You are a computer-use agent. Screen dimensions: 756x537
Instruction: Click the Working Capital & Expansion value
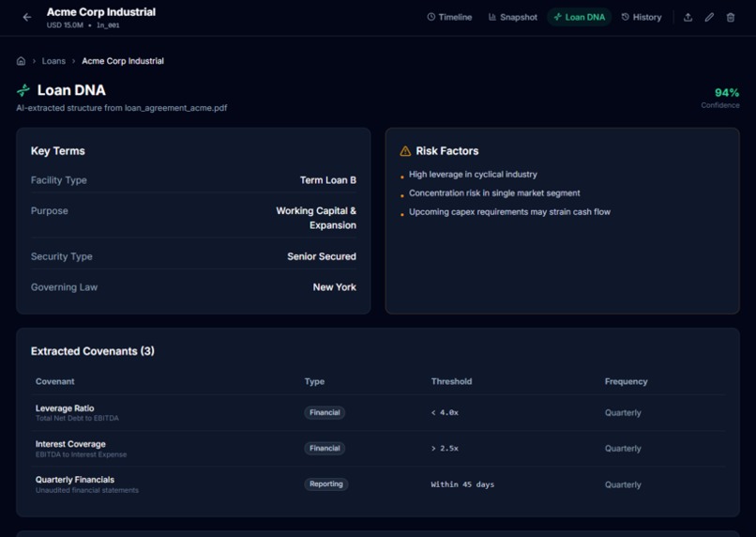pos(316,218)
